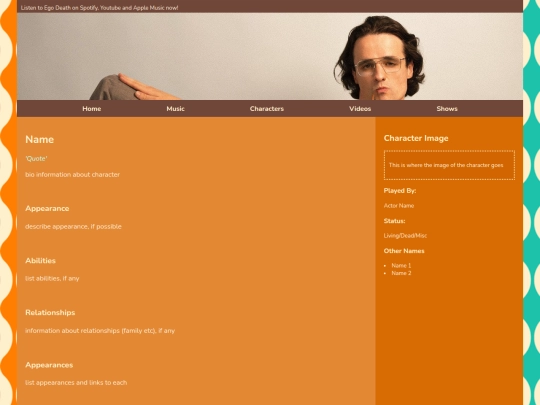Image resolution: width=540 pixels, height=405 pixels.
Task: Select Name 1 in Other Names list
Action: click(x=401, y=266)
